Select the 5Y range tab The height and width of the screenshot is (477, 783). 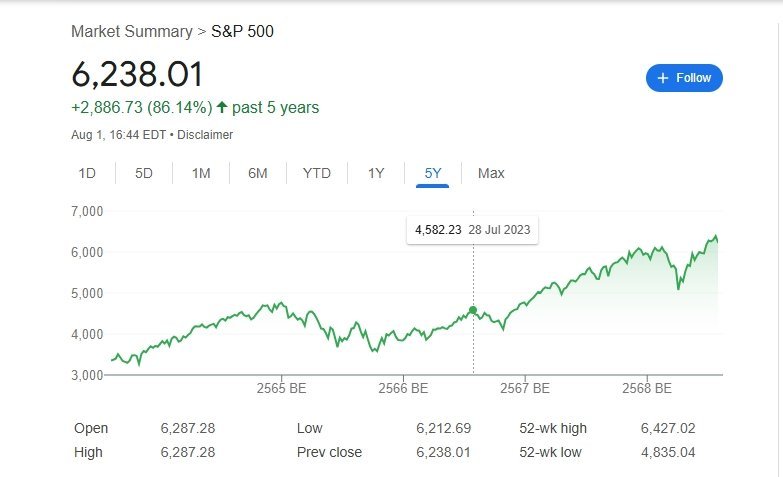[433, 173]
